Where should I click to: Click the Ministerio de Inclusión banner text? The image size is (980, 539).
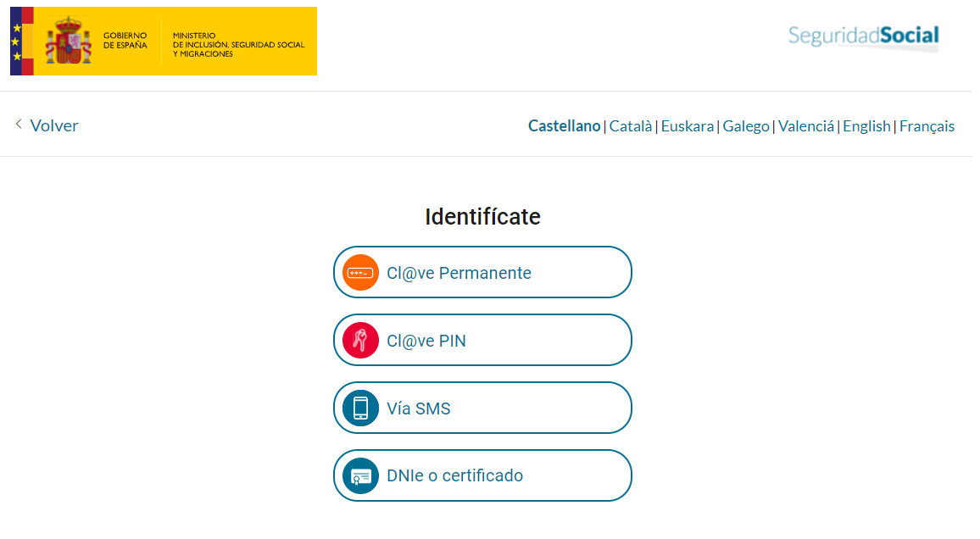pos(239,45)
